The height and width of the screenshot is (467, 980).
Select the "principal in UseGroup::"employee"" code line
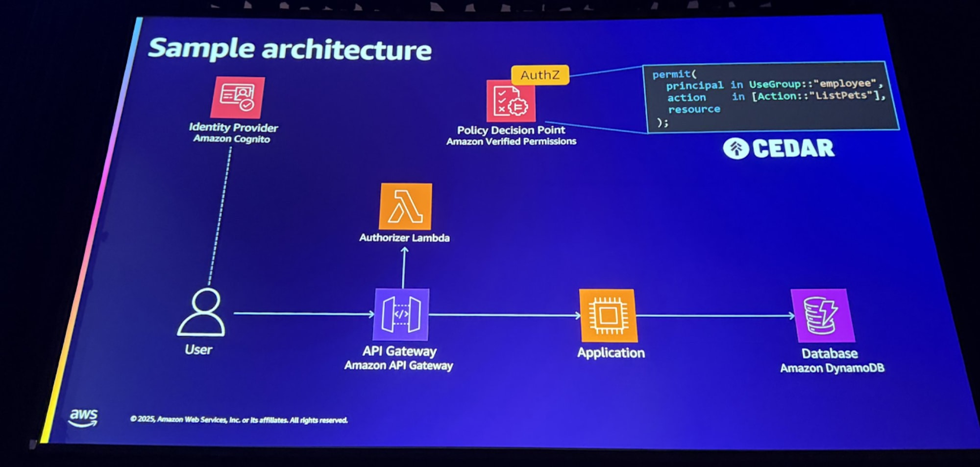click(x=774, y=84)
